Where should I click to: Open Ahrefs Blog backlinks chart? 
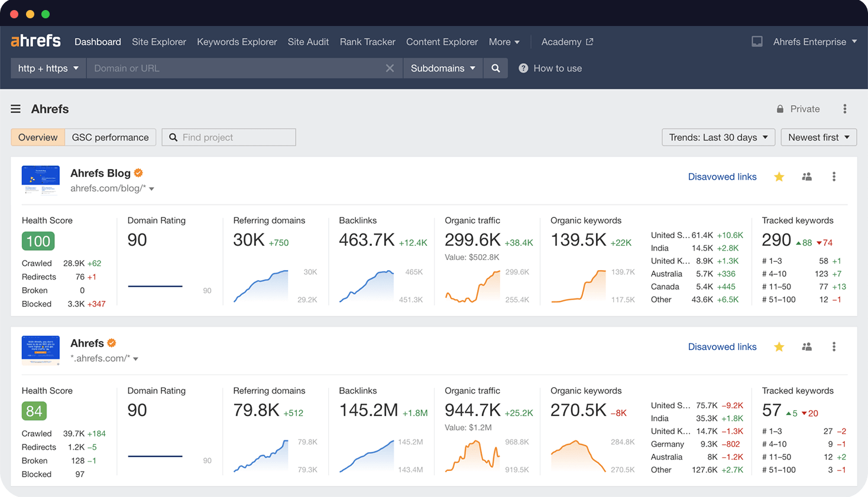click(367, 286)
